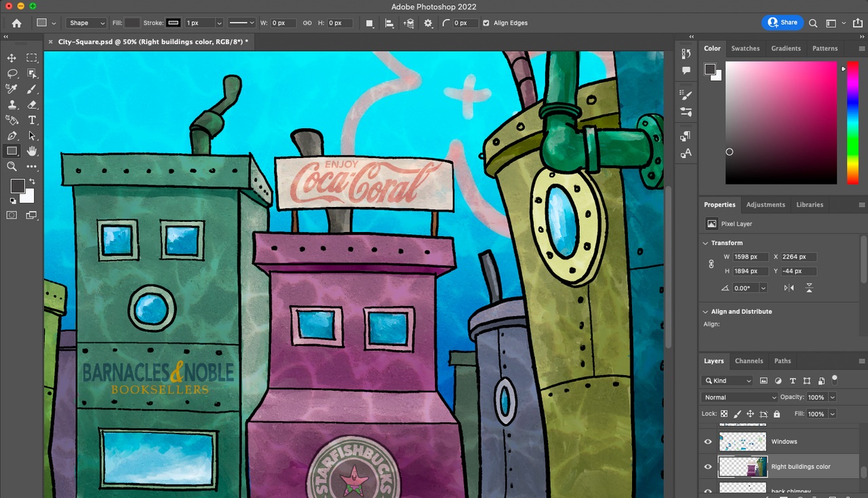Collapse the Transform section
This screenshot has width=868, height=498.
[x=705, y=243]
